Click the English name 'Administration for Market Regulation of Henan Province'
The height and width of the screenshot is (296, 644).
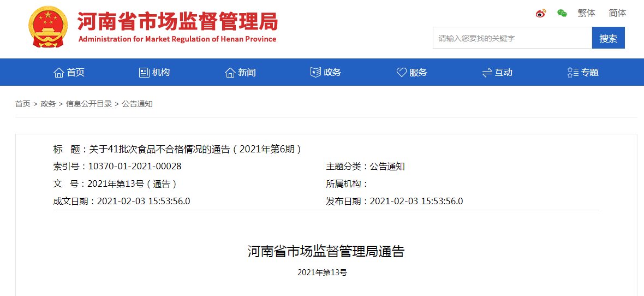177,39
